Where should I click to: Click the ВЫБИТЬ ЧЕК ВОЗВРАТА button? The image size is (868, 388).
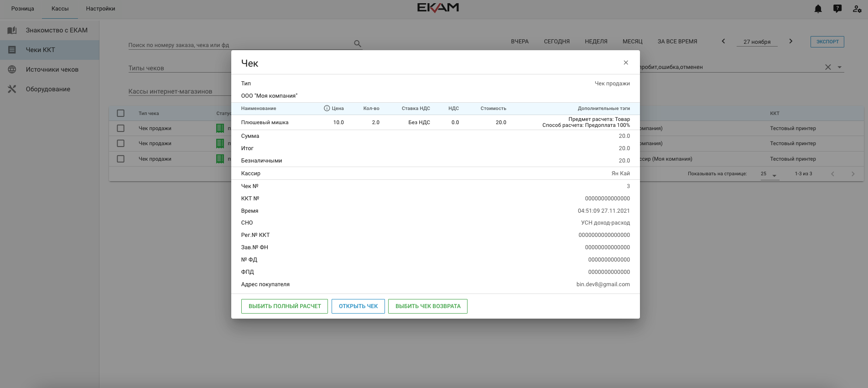pyautogui.click(x=428, y=306)
